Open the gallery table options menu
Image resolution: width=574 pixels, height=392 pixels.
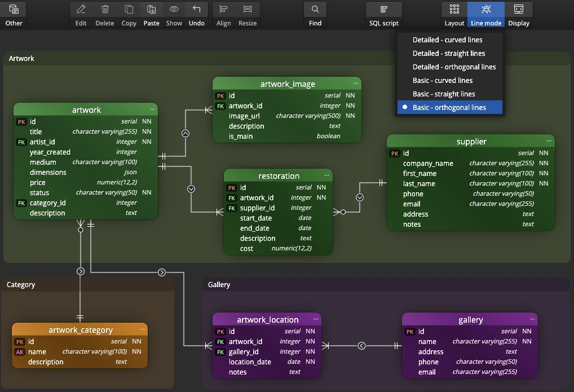[x=532, y=319]
